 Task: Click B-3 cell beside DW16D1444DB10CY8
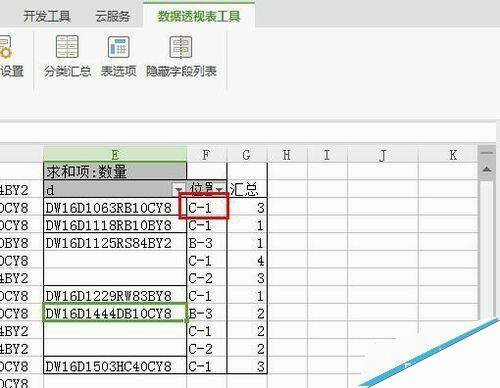click(x=207, y=313)
